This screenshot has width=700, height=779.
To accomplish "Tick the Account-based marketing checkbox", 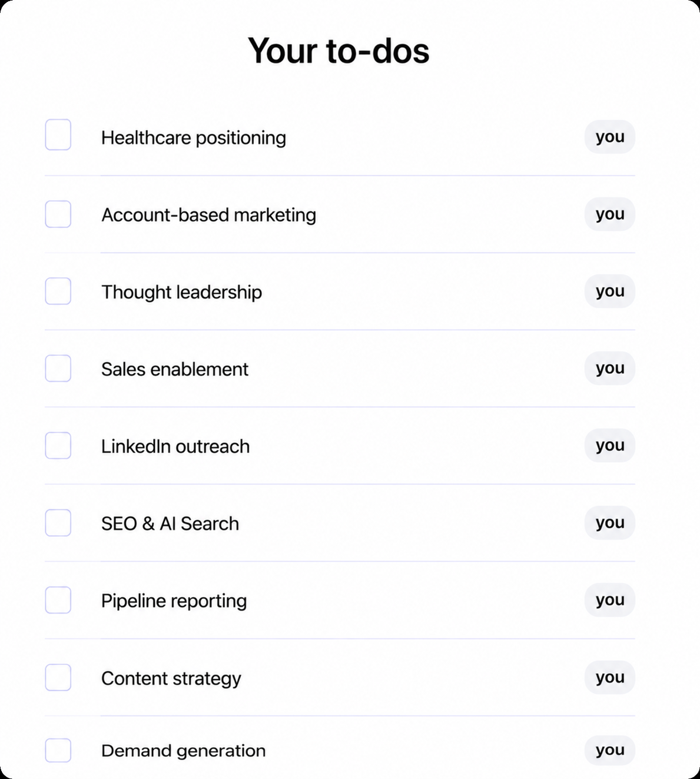I will (58, 214).
